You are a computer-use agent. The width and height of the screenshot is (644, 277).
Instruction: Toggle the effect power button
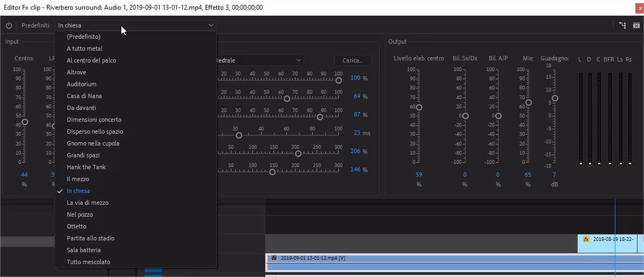(x=9, y=25)
